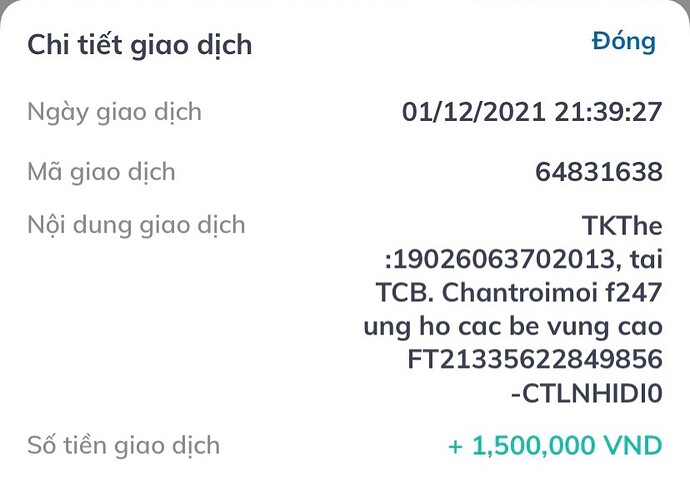This screenshot has width=690, height=482.
Task: Select the Nội dung giao dịch label
Action: pos(136,224)
